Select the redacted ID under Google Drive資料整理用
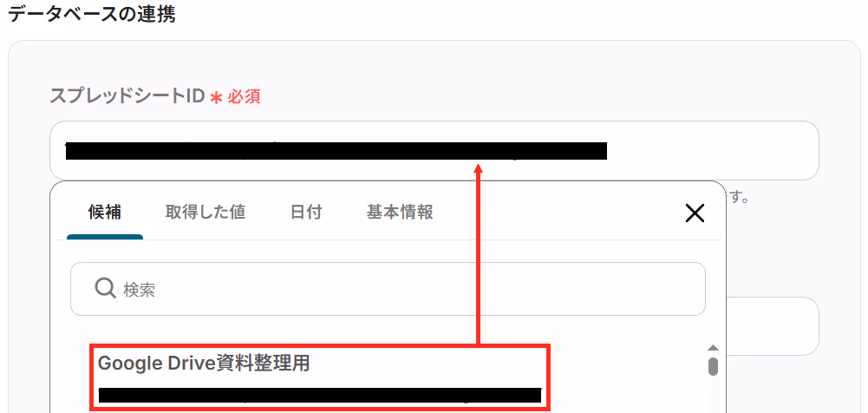868x413 pixels. tap(320, 395)
